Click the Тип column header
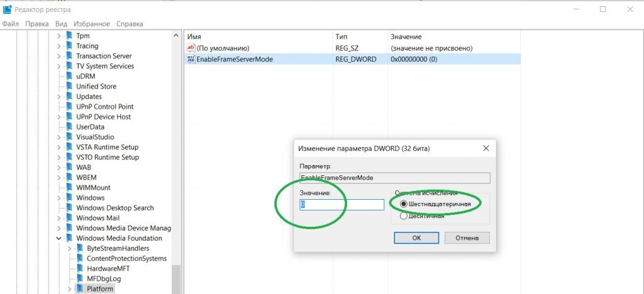Viewport: 644px width, 294px height. [341, 37]
